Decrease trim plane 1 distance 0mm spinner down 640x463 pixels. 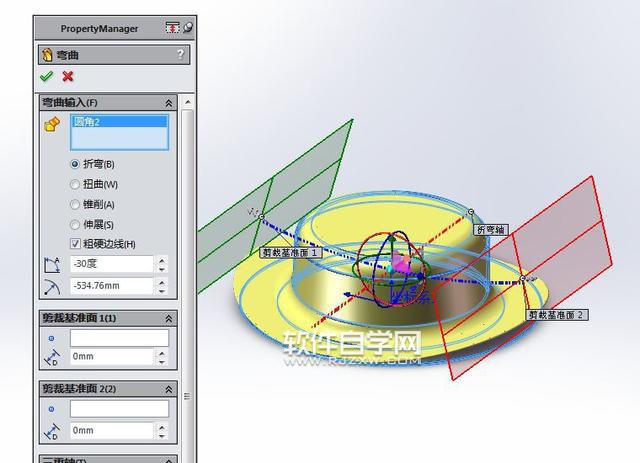[x=162, y=362]
